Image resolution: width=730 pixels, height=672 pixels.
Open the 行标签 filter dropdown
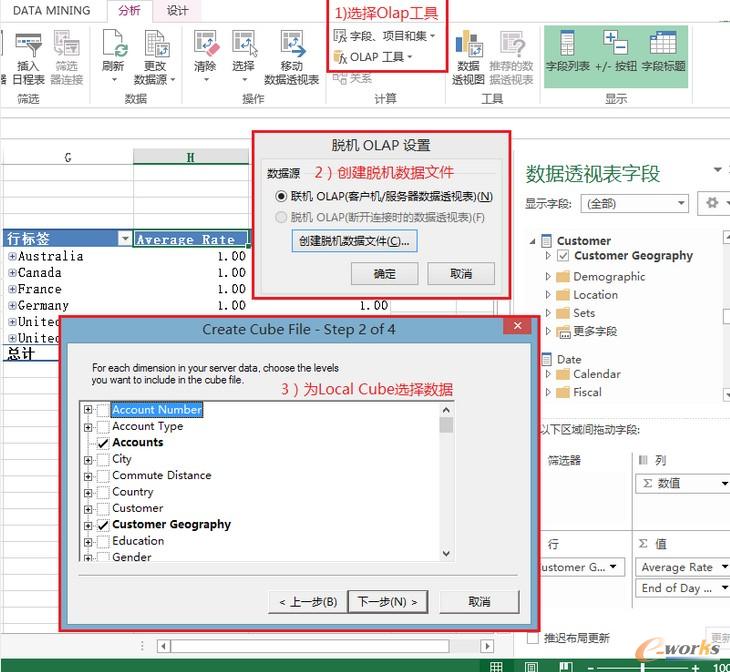(x=124, y=239)
